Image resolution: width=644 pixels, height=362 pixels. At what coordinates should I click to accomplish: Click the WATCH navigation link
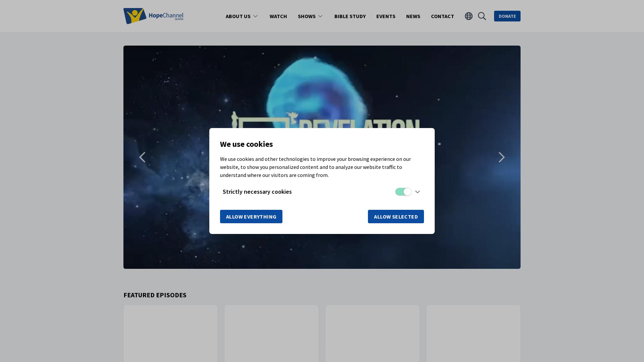(x=278, y=16)
